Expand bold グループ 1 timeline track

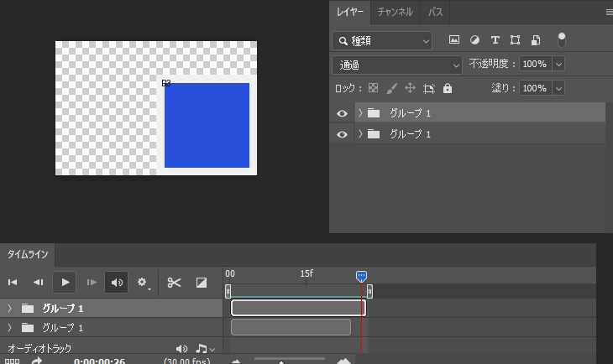click(9, 308)
